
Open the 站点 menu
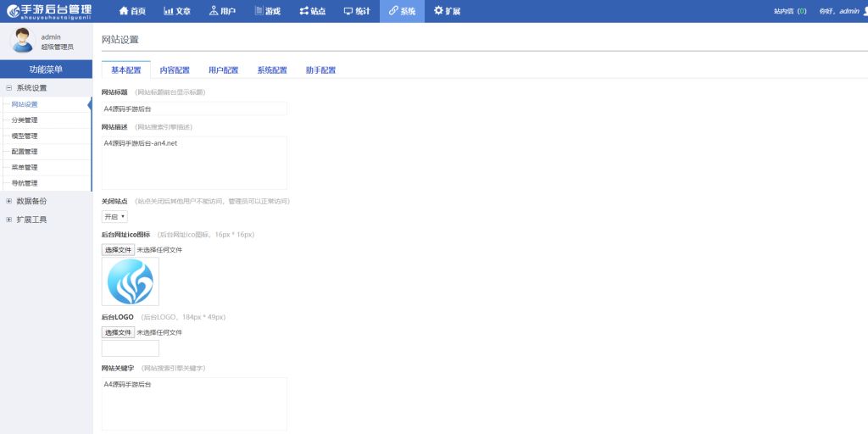tap(312, 11)
